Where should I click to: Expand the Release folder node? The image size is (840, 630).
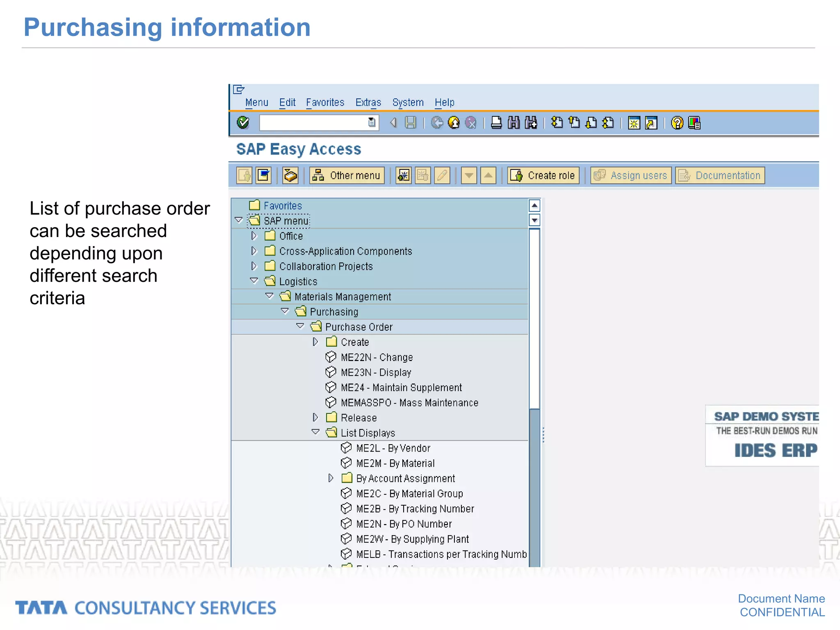[x=315, y=418]
